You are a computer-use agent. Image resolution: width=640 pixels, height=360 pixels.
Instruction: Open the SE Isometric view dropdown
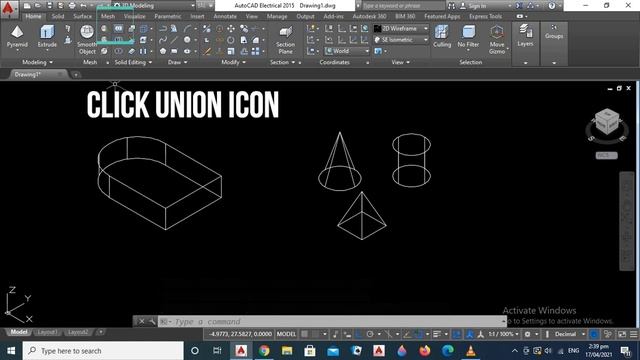401,40
